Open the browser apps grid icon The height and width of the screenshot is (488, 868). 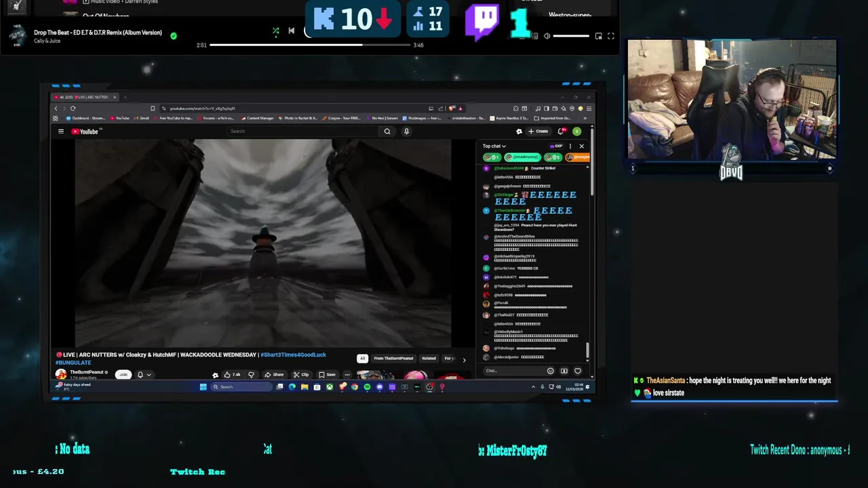click(56, 118)
